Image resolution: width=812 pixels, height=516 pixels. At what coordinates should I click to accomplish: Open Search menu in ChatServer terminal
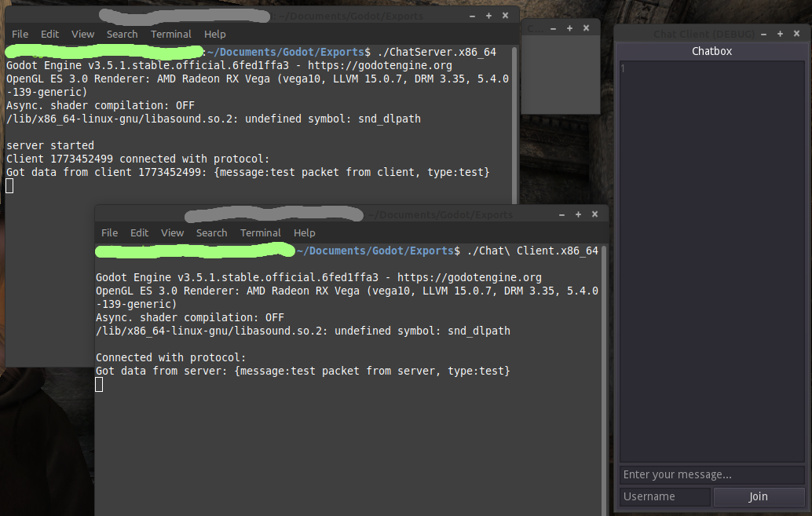122,34
